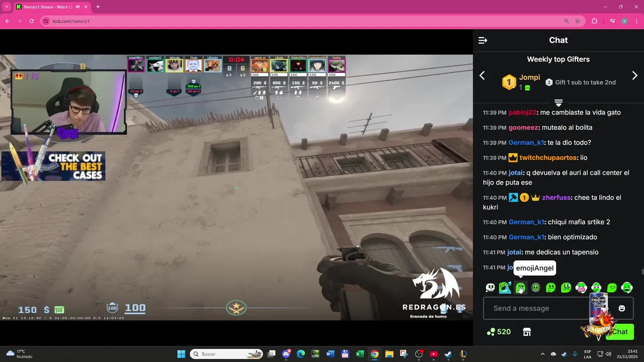Open Task View on the taskbar
Screen dimensions: 644x362
(272, 354)
